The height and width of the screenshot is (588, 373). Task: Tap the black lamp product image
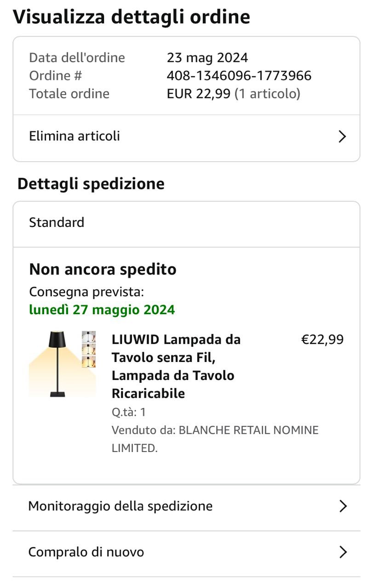coord(57,364)
